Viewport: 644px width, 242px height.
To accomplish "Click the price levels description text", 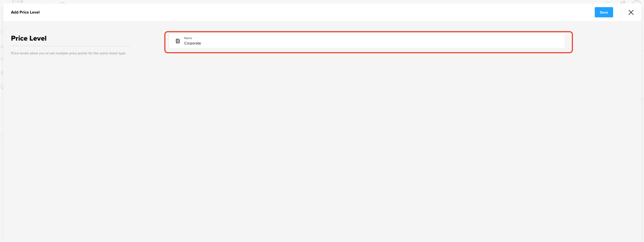I will click(69, 53).
